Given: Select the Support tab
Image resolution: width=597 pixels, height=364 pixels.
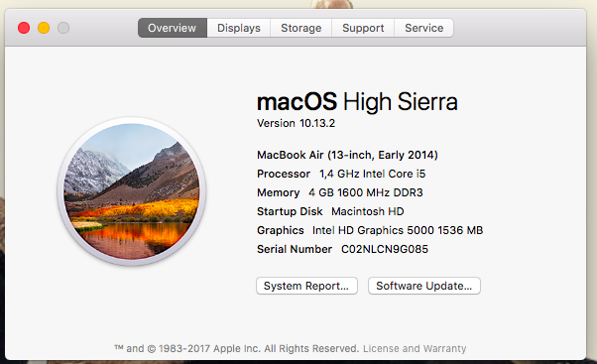Looking at the screenshot, I should coord(363,28).
